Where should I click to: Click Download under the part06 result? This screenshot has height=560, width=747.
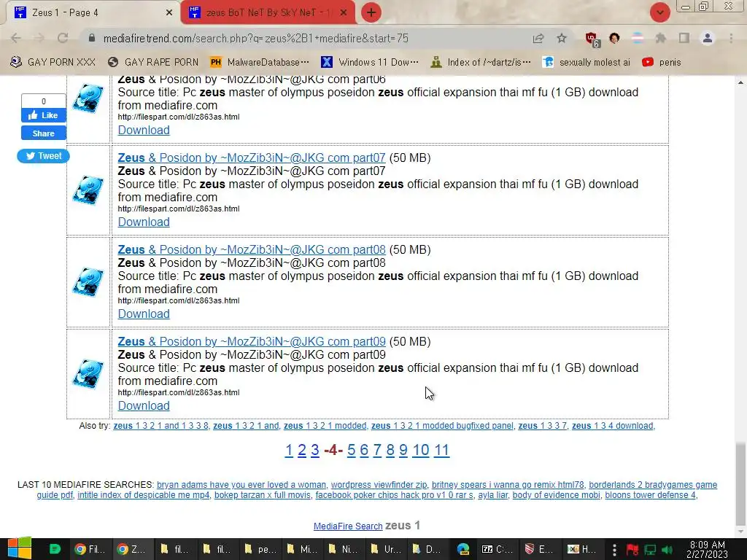pyautogui.click(x=144, y=130)
